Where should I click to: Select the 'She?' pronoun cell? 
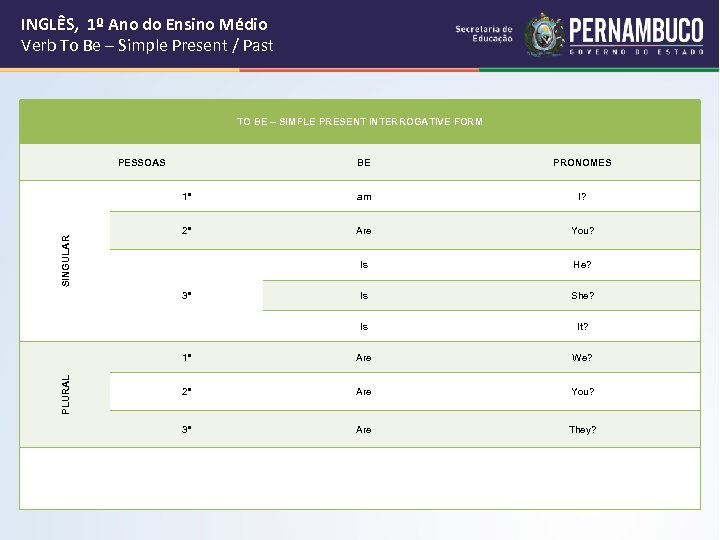point(582,296)
